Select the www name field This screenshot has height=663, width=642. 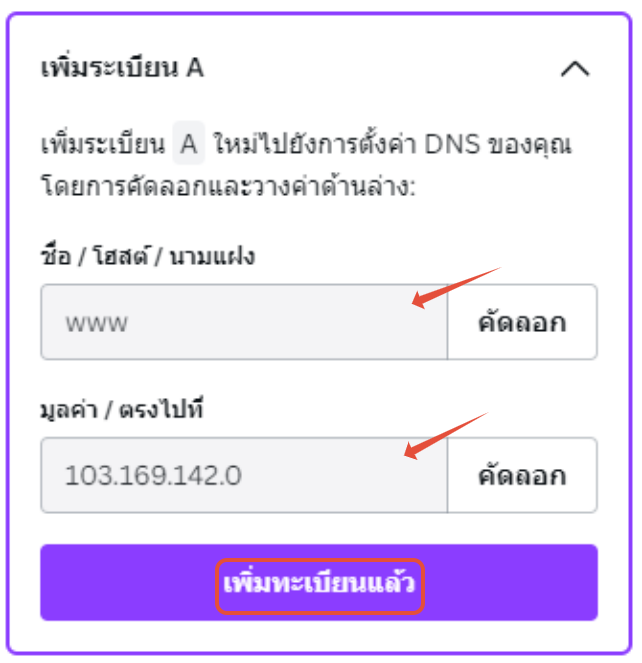coord(244,322)
